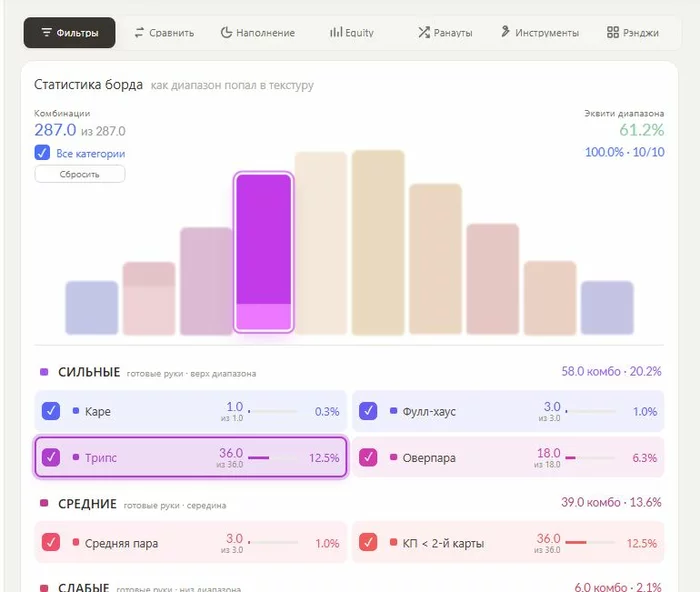The width and height of the screenshot is (700, 592).
Task: Click the Трипс percentage progress bar
Action: tap(272, 458)
